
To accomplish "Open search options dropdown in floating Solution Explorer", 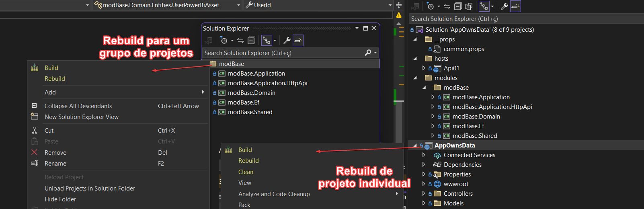I will tap(375, 53).
